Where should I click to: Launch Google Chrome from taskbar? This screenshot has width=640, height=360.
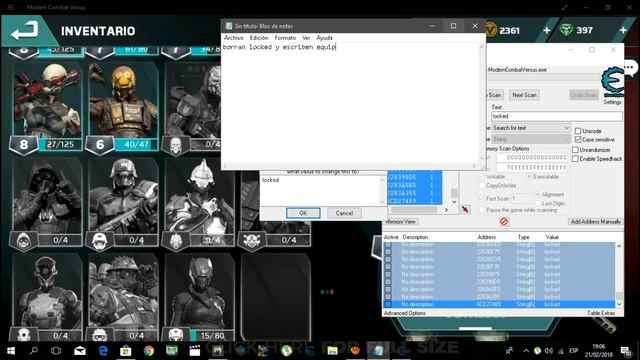149,351
